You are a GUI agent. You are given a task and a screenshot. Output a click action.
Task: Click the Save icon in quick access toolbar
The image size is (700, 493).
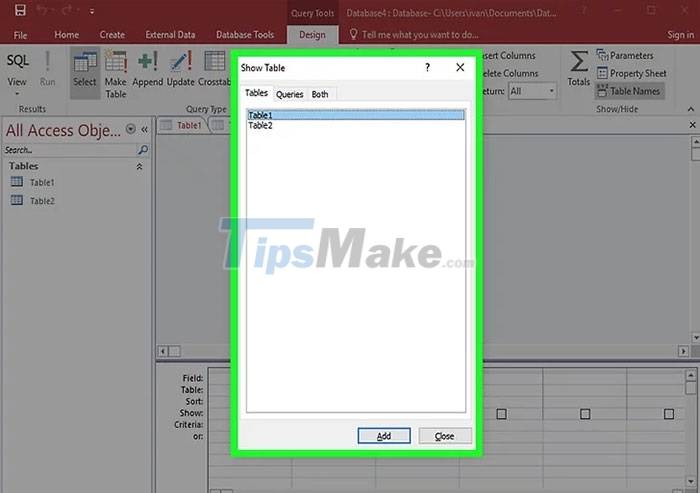[x=20, y=10]
